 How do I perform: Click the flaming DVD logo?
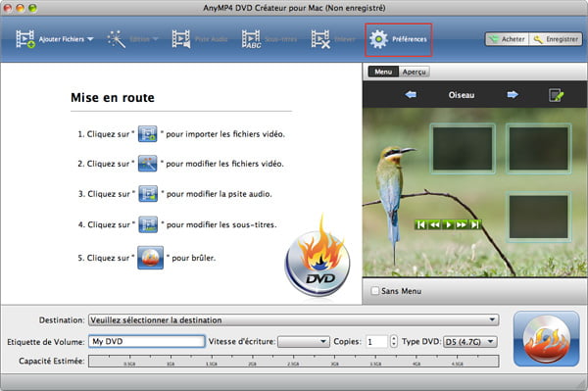(x=318, y=257)
